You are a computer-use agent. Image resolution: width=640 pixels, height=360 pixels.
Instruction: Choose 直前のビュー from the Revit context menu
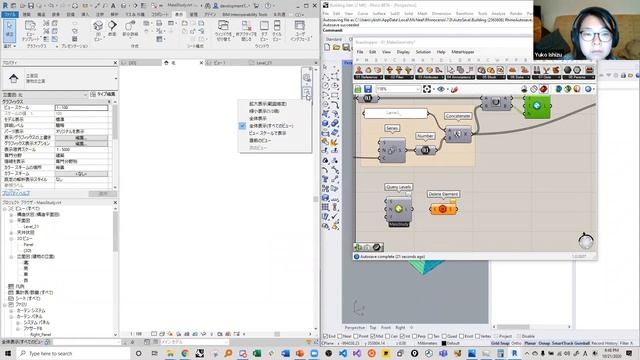point(260,140)
